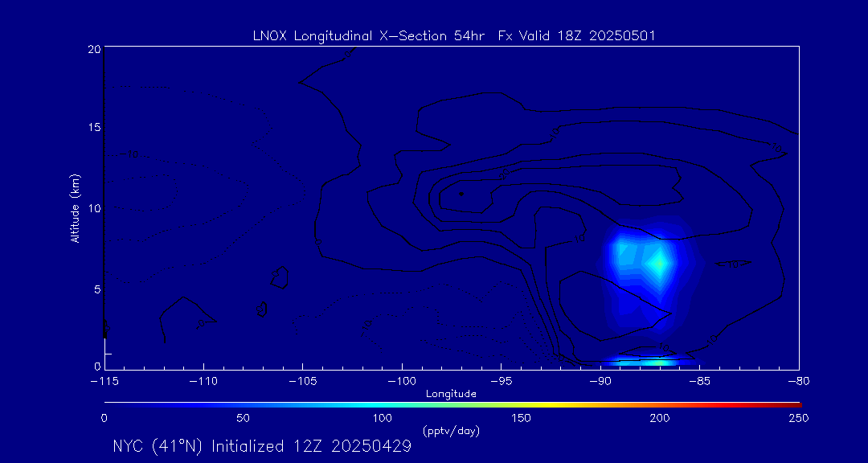The image size is (868, 463).
Task: Click the color bar value '250'
Action: (x=800, y=418)
